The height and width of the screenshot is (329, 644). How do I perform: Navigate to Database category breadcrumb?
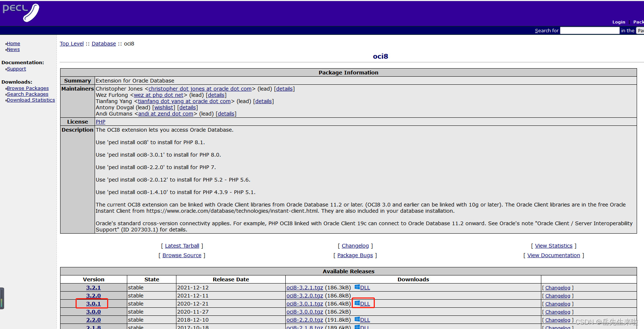pyautogui.click(x=104, y=44)
